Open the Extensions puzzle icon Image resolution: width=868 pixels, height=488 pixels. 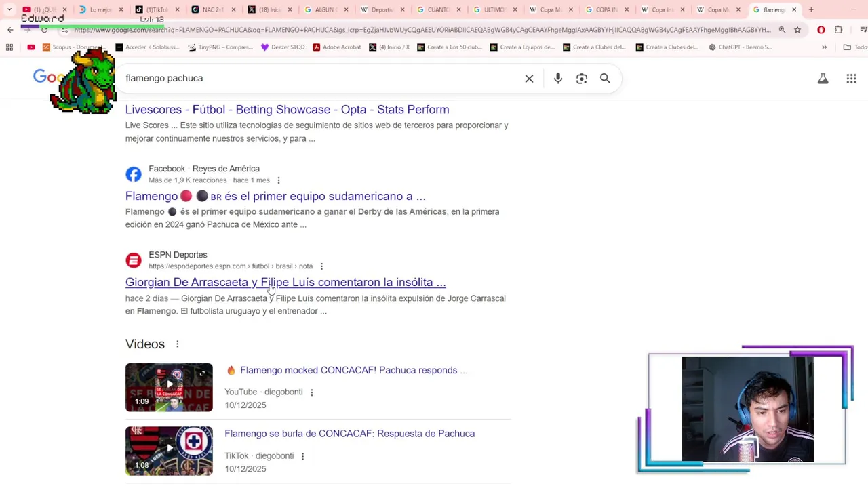839,30
